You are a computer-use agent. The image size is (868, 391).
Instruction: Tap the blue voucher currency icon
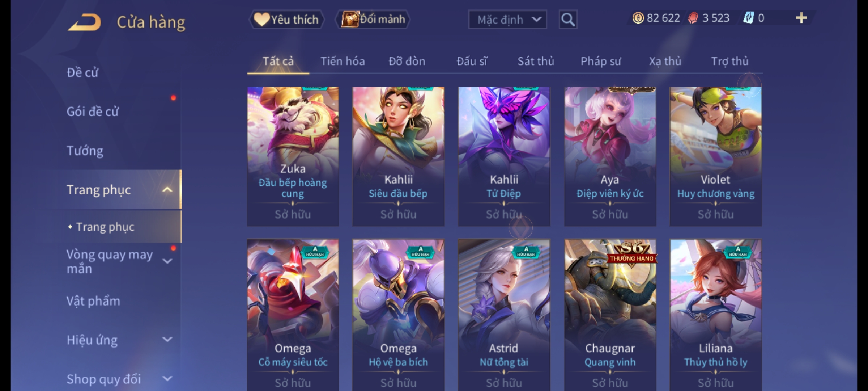pos(748,18)
